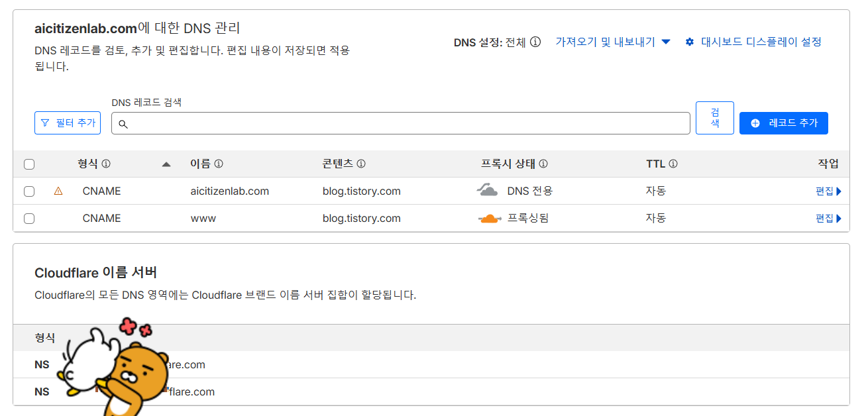Focus the DNS 레코드 검색 input field
This screenshot has height=416, width=868.
coord(401,123)
